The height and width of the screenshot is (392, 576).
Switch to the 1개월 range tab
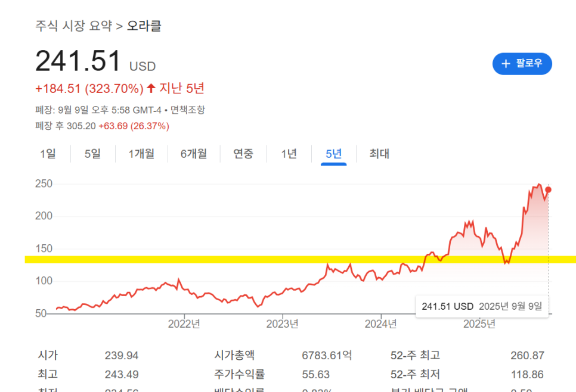tap(141, 154)
